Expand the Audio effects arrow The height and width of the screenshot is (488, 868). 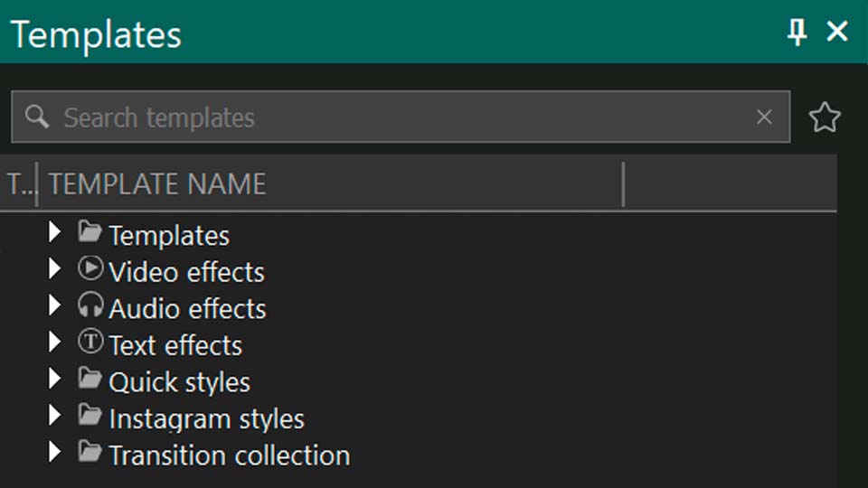click(x=54, y=305)
